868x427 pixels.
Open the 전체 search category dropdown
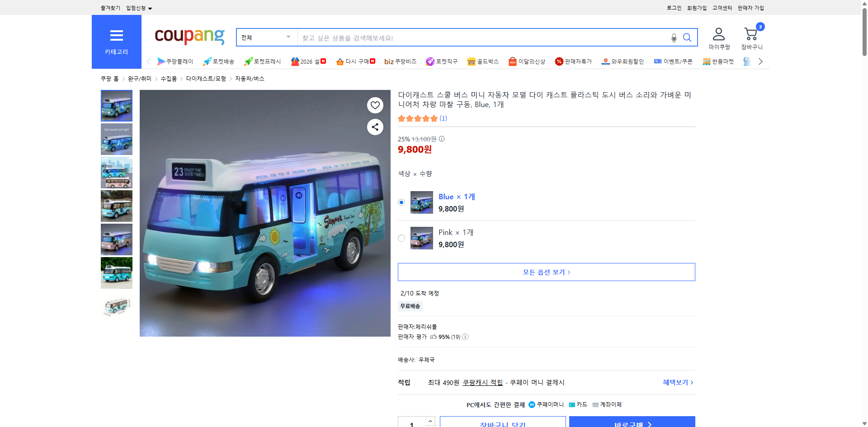coord(266,38)
